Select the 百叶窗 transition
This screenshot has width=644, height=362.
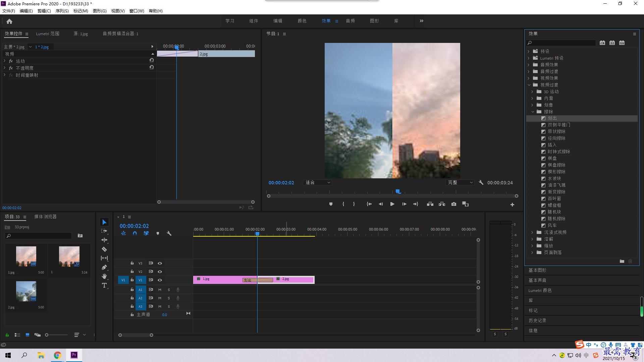click(554, 199)
